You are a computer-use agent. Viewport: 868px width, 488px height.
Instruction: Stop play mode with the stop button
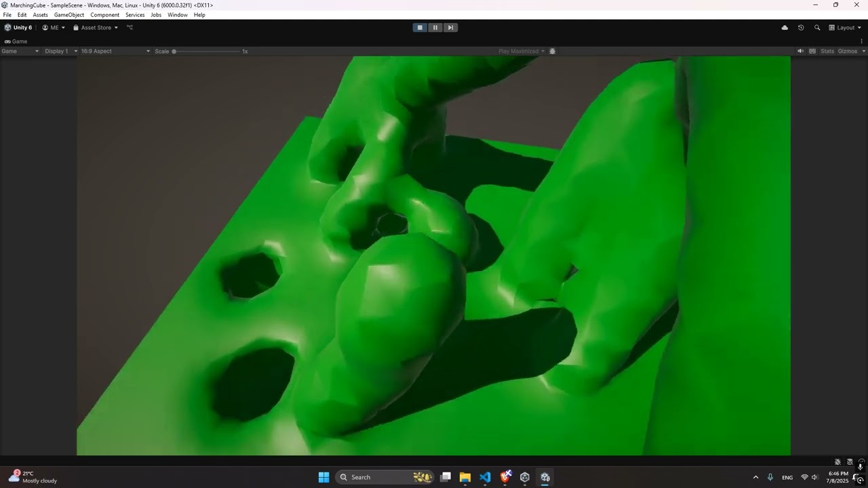click(x=420, y=28)
